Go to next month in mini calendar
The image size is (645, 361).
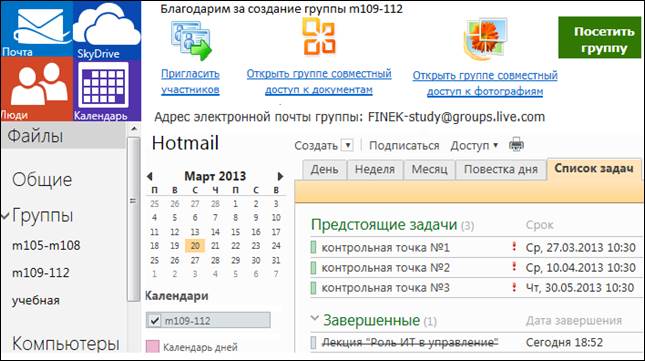[x=281, y=176]
